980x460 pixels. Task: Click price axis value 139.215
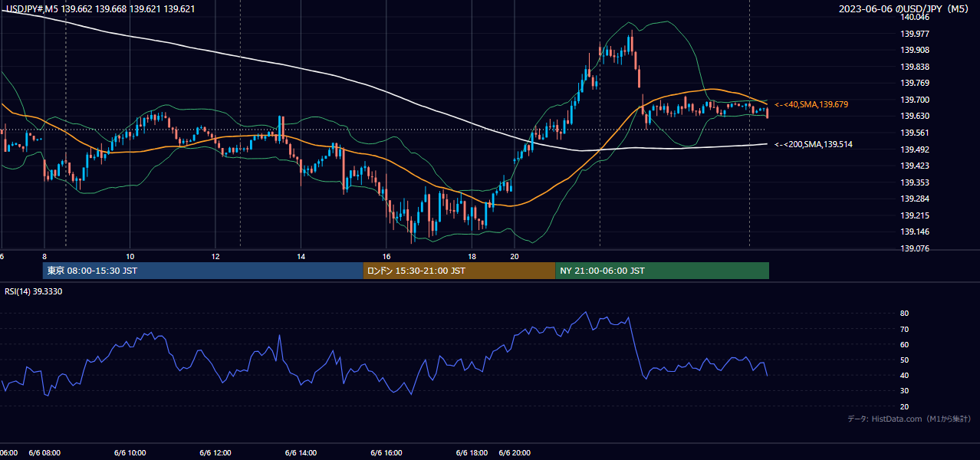pyautogui.click(x=914, y=215)
